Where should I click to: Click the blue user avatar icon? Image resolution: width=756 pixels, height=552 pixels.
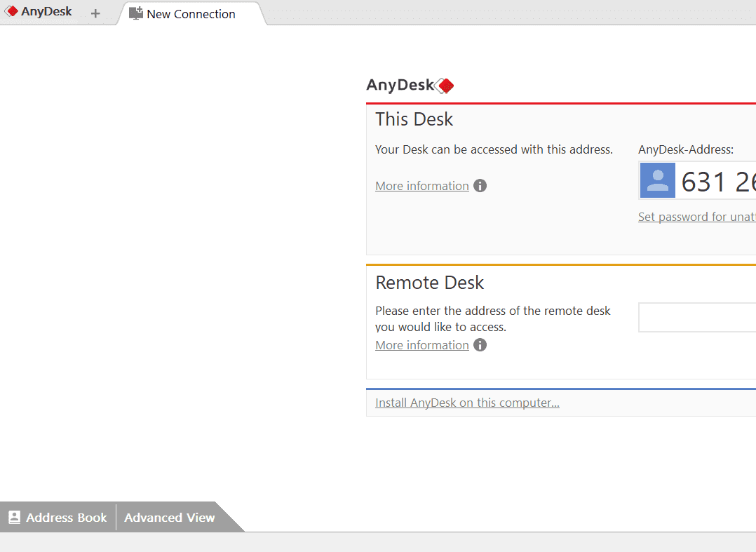[658, 180]
